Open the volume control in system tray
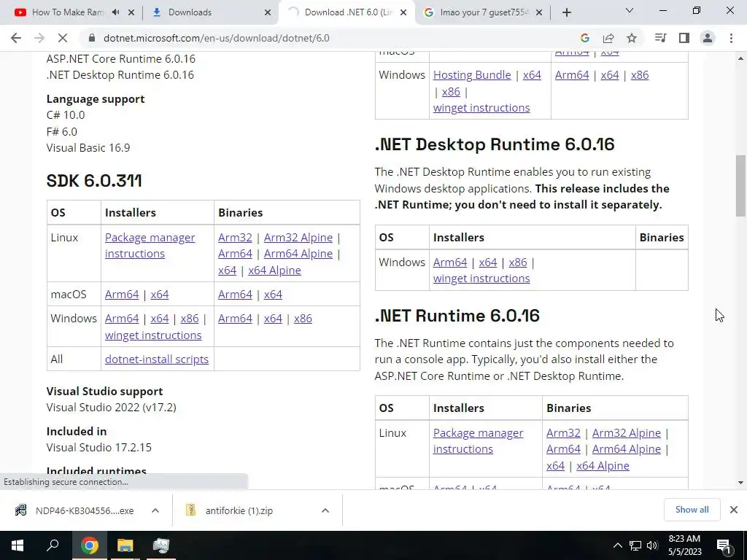 [x=652, y=545]
